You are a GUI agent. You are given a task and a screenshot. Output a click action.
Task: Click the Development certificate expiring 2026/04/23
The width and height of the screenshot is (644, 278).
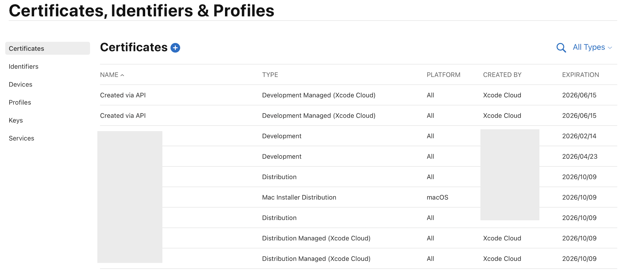[x=281, y=157]
